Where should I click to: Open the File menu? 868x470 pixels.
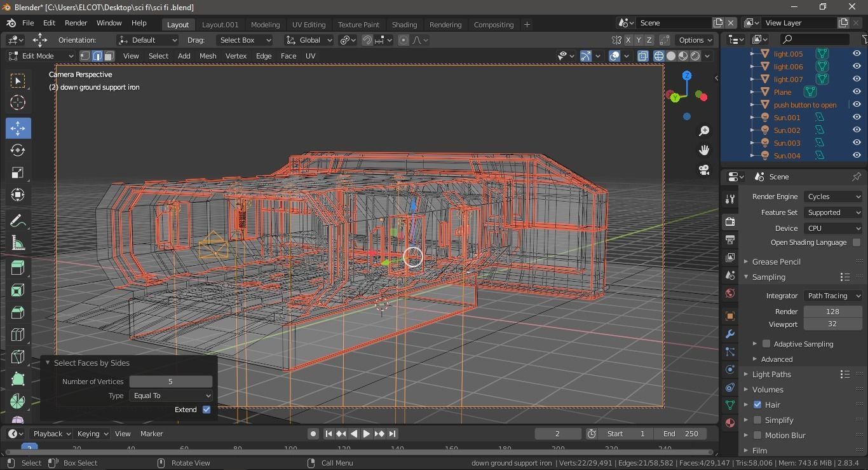(28, 23)
